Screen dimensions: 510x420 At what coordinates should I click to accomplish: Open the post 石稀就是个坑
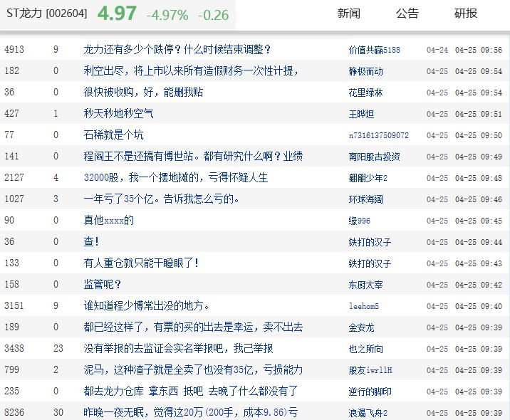(113, 135)
